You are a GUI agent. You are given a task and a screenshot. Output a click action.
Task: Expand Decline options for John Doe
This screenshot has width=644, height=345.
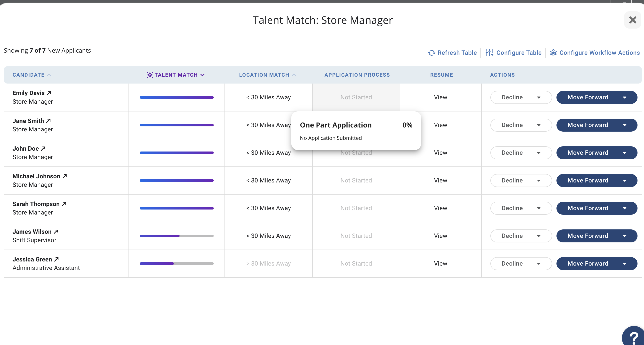click(539, 153)
